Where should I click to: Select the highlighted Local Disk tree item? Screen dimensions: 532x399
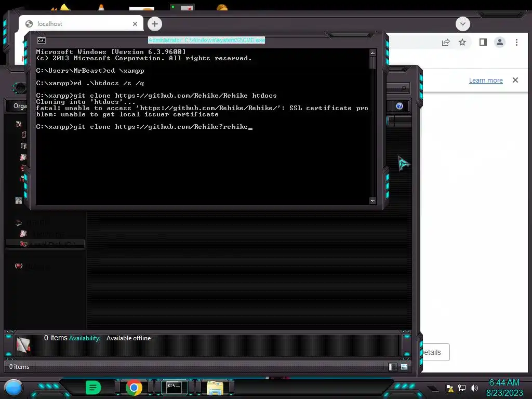point(45,244)
